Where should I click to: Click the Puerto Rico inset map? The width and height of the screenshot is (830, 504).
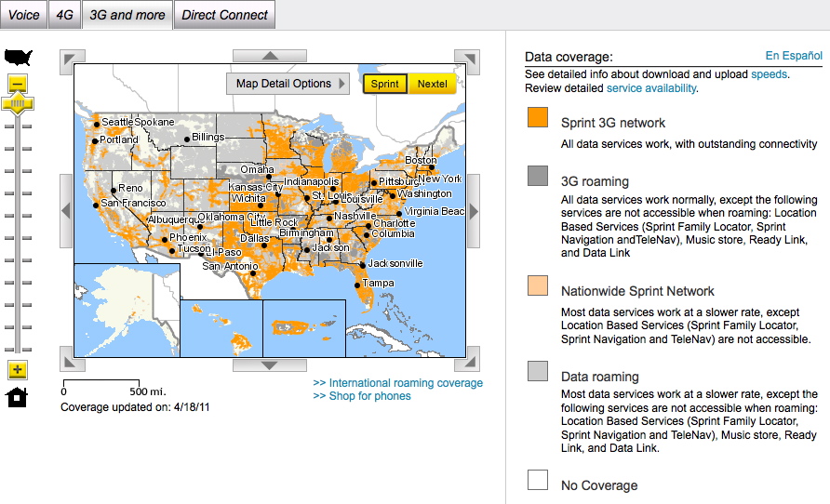(304, 328)
